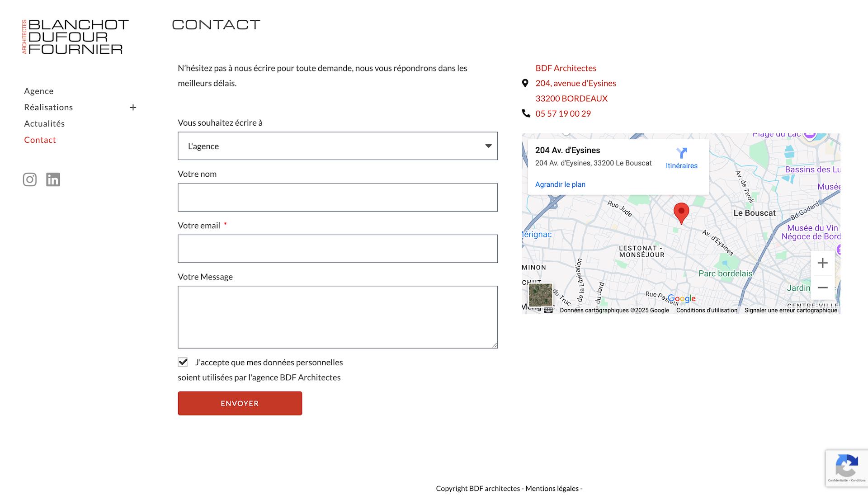Click the phone number 05 57 19 00 29
Viewport: 868px width, 495px height.
coord(563,114)
